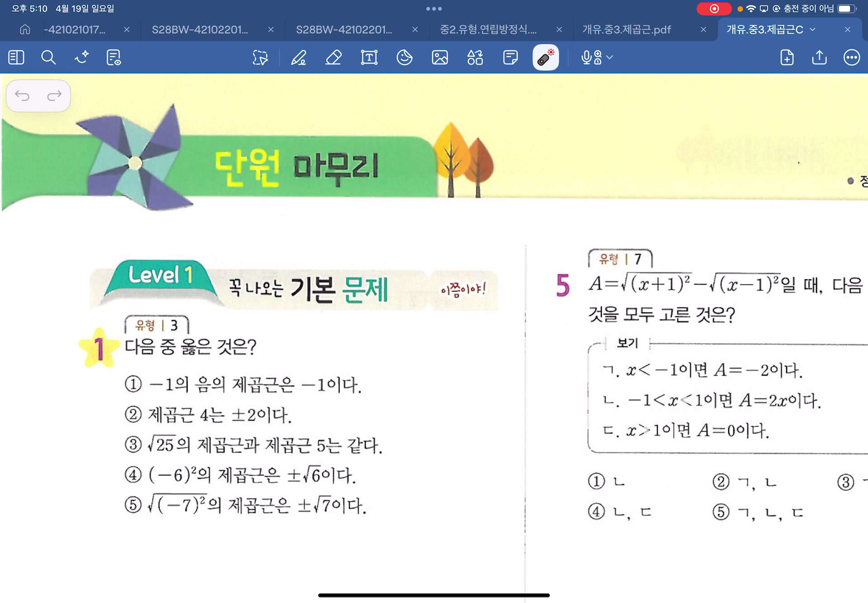Redo the last action

54,95
